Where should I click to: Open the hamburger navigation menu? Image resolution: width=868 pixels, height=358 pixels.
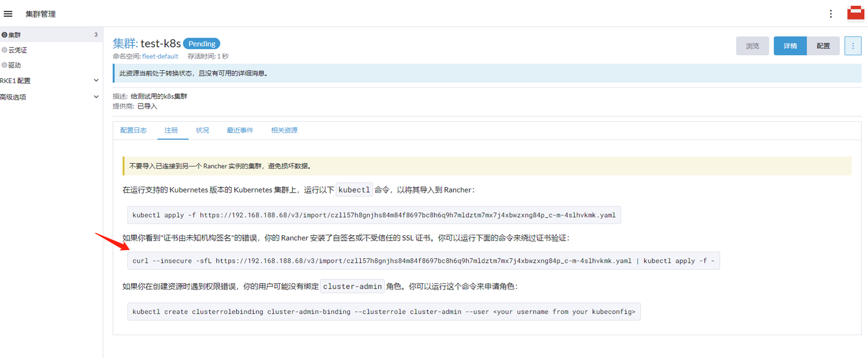(8, 14)
